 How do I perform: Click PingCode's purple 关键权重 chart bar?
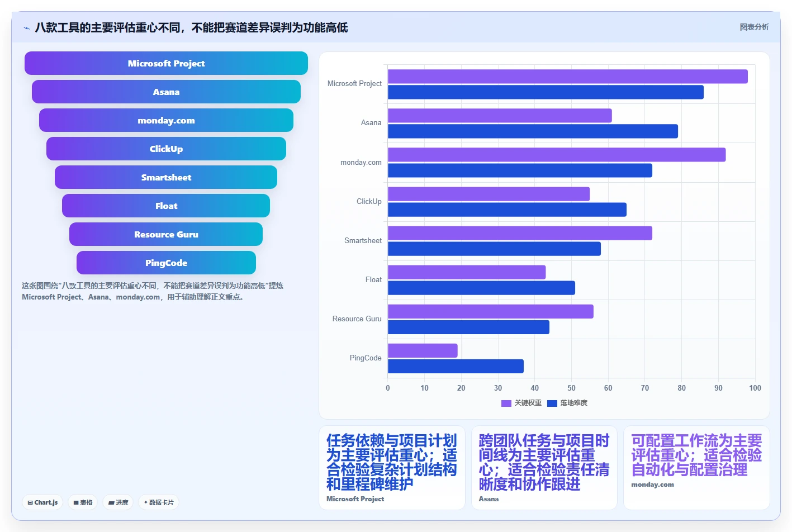pos(423,350)
